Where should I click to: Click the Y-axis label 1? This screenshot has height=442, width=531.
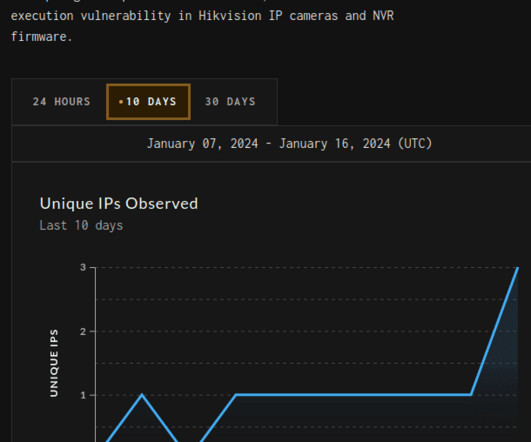pos(83,395)
